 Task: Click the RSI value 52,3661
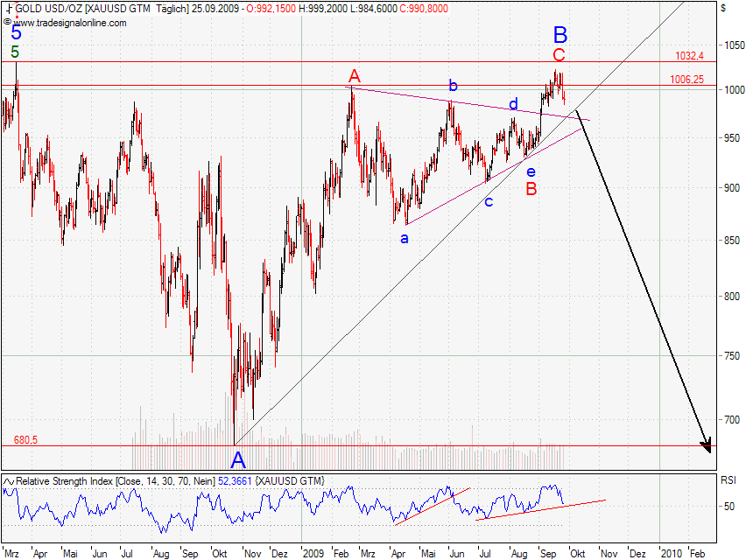[x=235, y=481]
